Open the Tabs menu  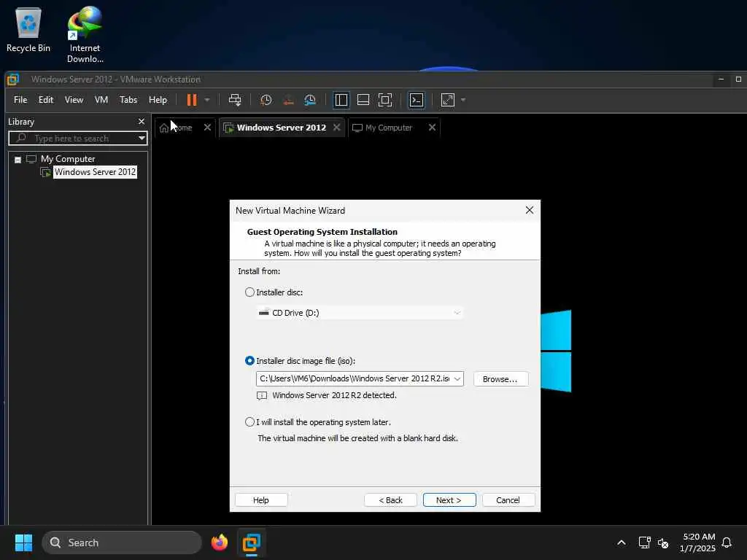(128, 100)
